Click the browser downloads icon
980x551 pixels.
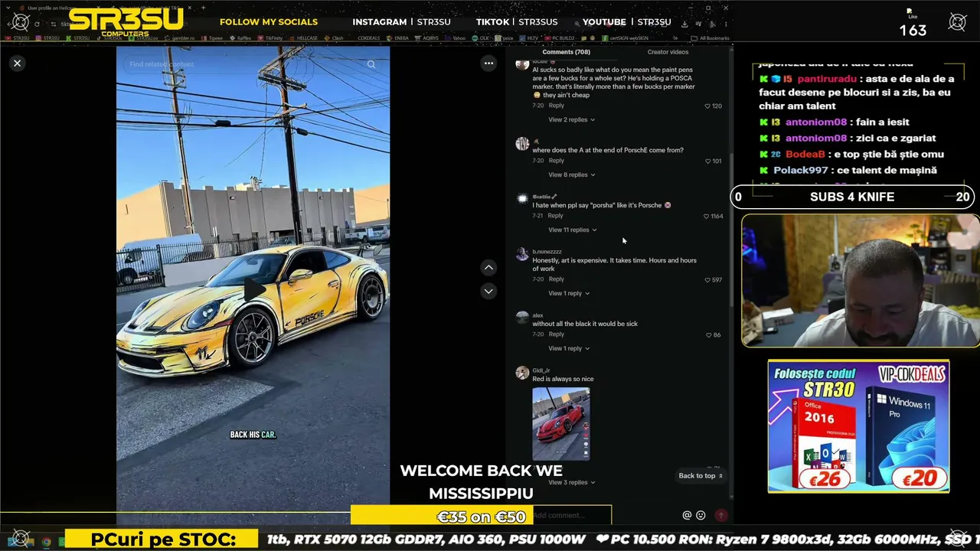pos(684,24)
